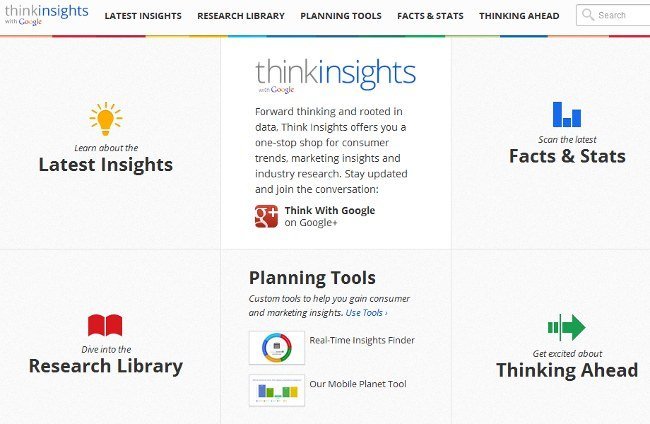The width and height of the screenshot is (650, 424).
Task: Open the Latest Insights menu item
Action: point(141,16)
